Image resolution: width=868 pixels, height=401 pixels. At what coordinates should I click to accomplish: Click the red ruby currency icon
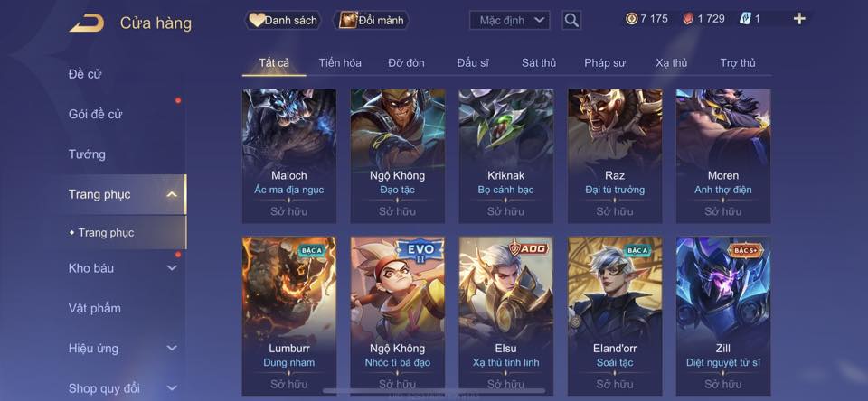pyautogui.click(x=689, y=19)
